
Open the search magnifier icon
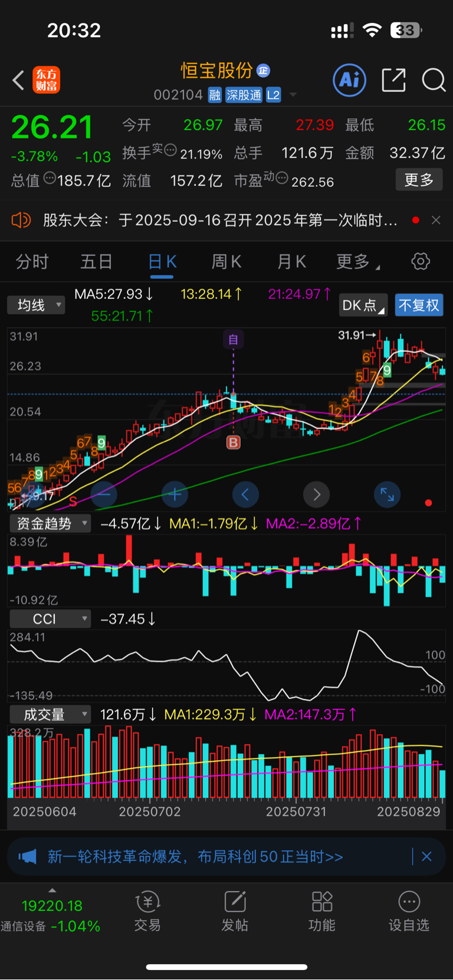(x=434, y=80)
